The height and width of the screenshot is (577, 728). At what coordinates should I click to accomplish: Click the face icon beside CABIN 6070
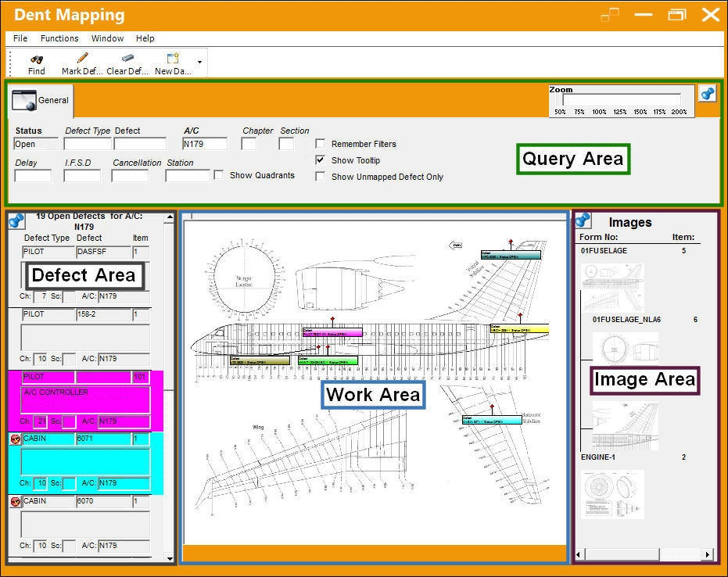(x=16, y=501)
